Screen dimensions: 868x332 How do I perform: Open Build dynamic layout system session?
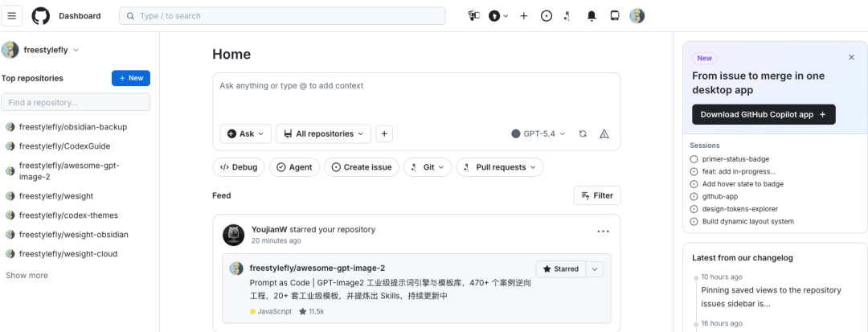tap(748, 221)
